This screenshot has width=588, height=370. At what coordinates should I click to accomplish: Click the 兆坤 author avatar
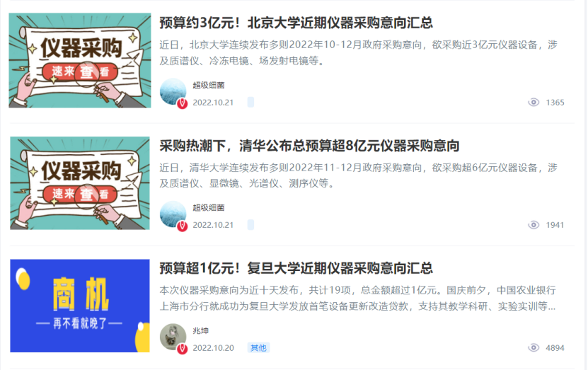point(173,337)
